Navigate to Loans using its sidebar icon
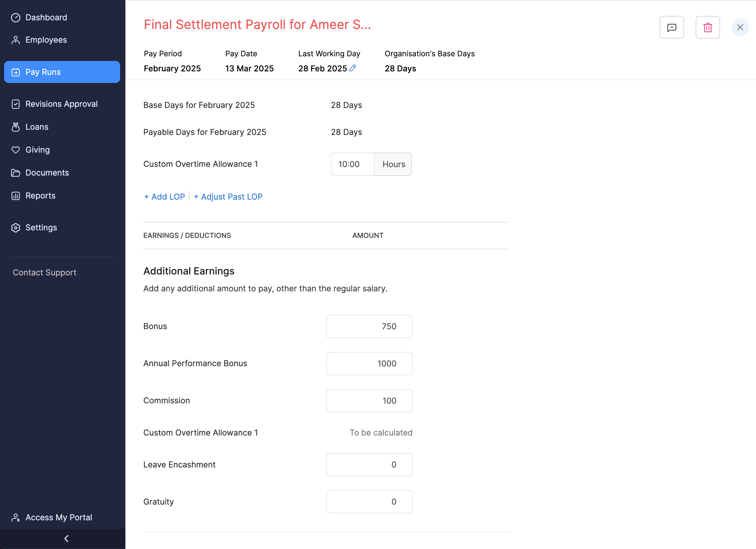Viewport: 756px width, 549px height. [15, 127]
